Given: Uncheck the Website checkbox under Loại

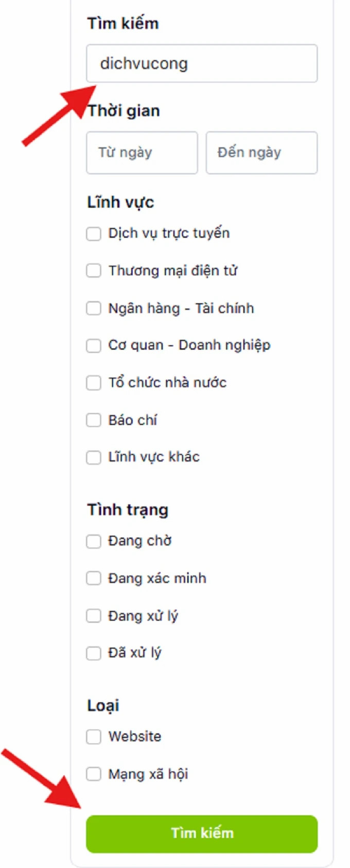Looking at the screenshot, I should click(93, 736).
